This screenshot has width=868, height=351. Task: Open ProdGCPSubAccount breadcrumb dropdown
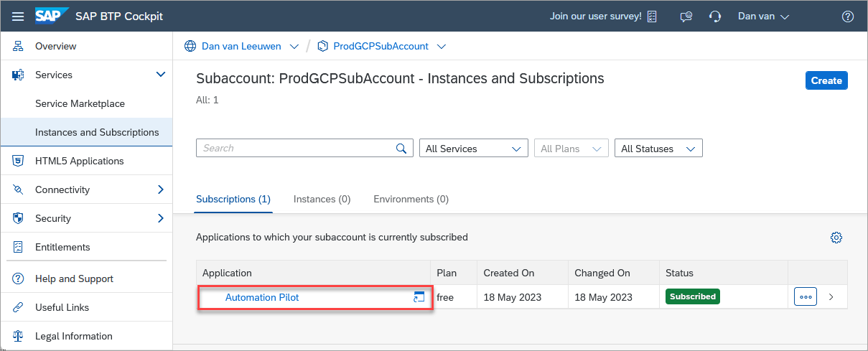click(x=442, y=47)
